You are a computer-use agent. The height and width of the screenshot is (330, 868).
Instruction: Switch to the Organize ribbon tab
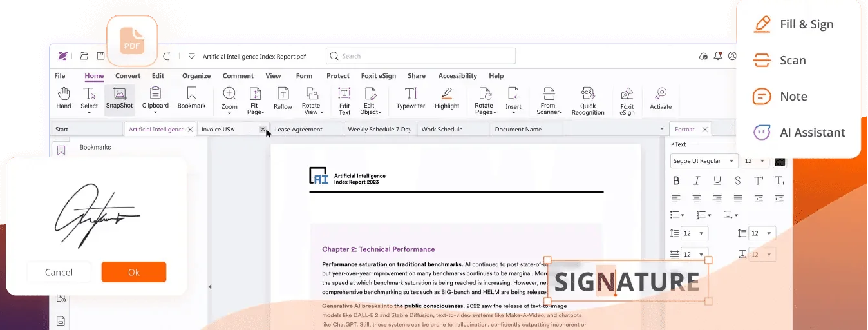[x=196, y=76]
